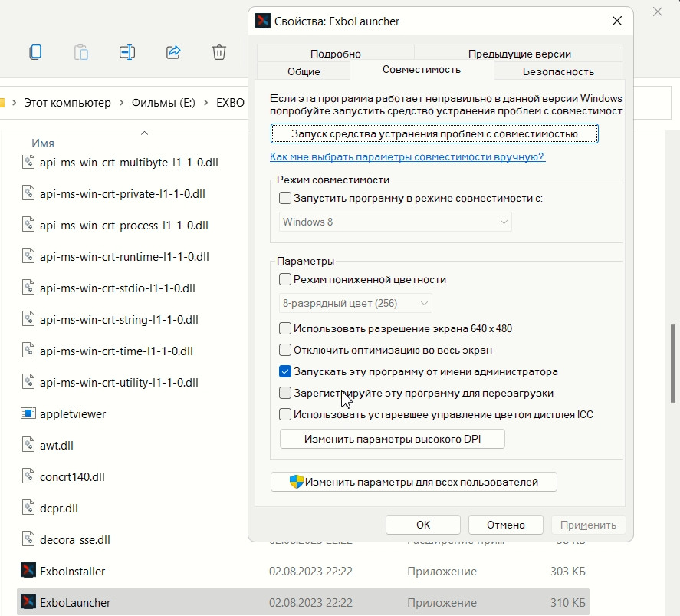
Task: Click the concrt140.dll file icon
Action: (x=28, y=476)
